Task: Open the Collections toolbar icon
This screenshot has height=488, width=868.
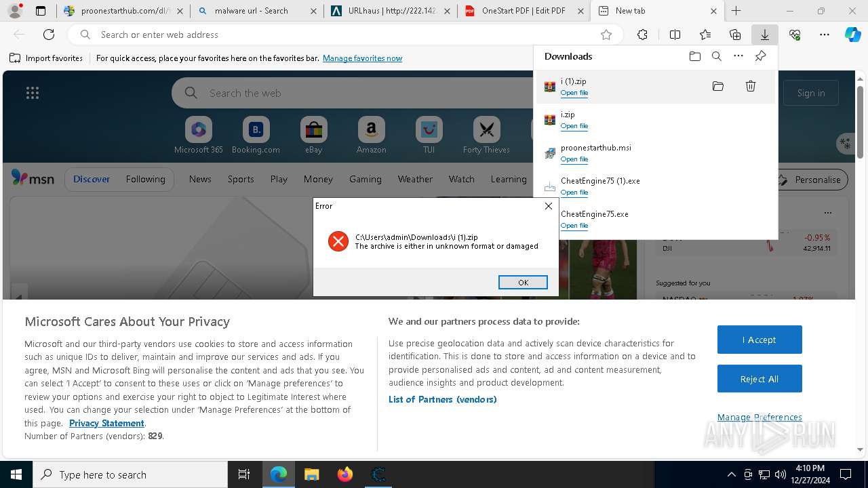Action: pos(735,35)
